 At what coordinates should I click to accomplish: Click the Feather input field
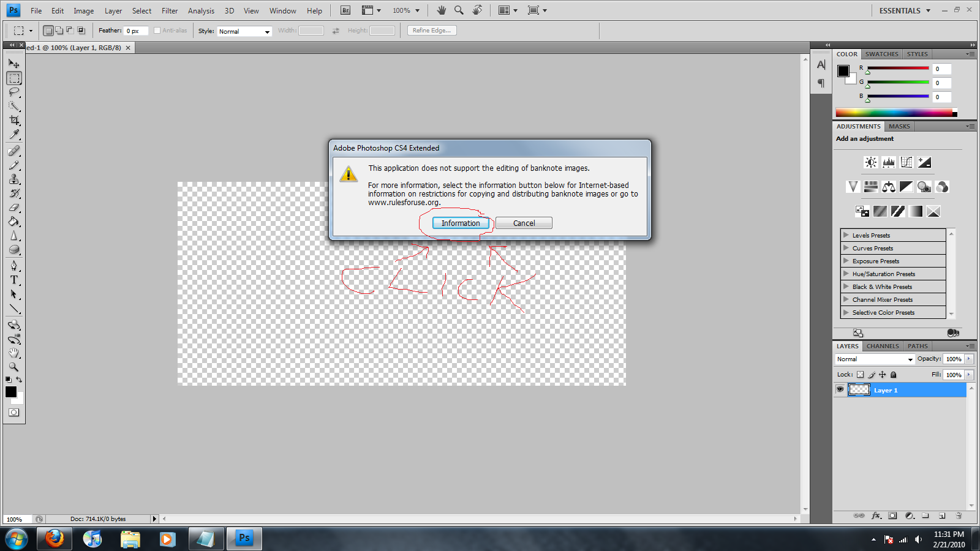(136, 31)
